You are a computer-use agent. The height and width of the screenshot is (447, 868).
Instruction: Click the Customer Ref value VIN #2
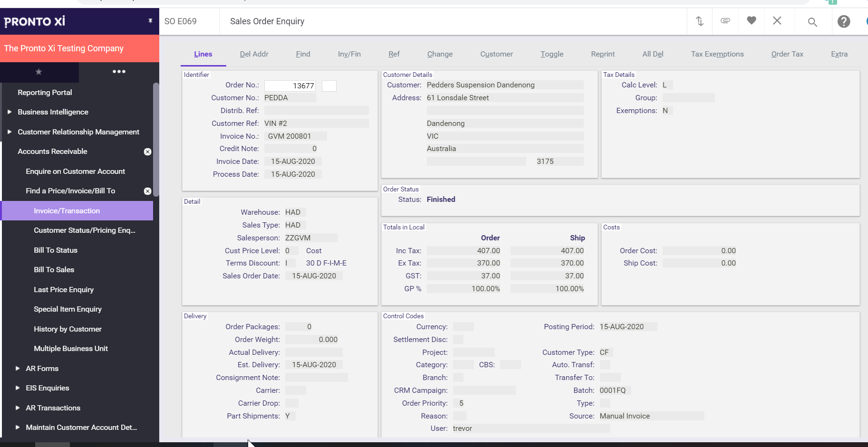point(276,124)
